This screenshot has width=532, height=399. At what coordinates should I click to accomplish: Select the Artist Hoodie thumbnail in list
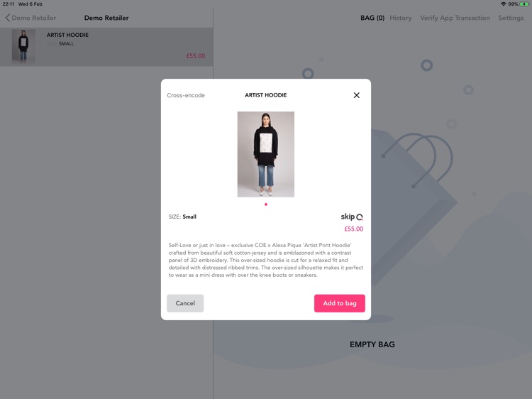click(23, 47)
